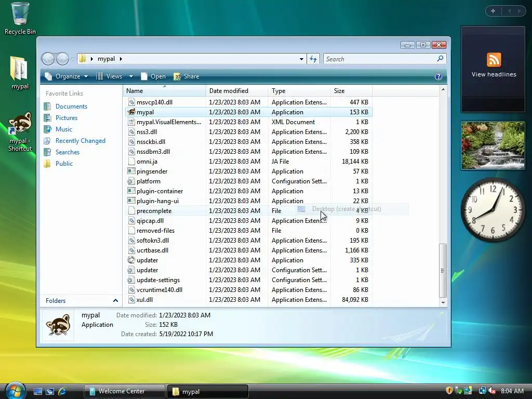The height and width of the screenshot is (399, 532).
Task: Switch to Welcome Center taskbar button
Action: click(x=124, y=391)
